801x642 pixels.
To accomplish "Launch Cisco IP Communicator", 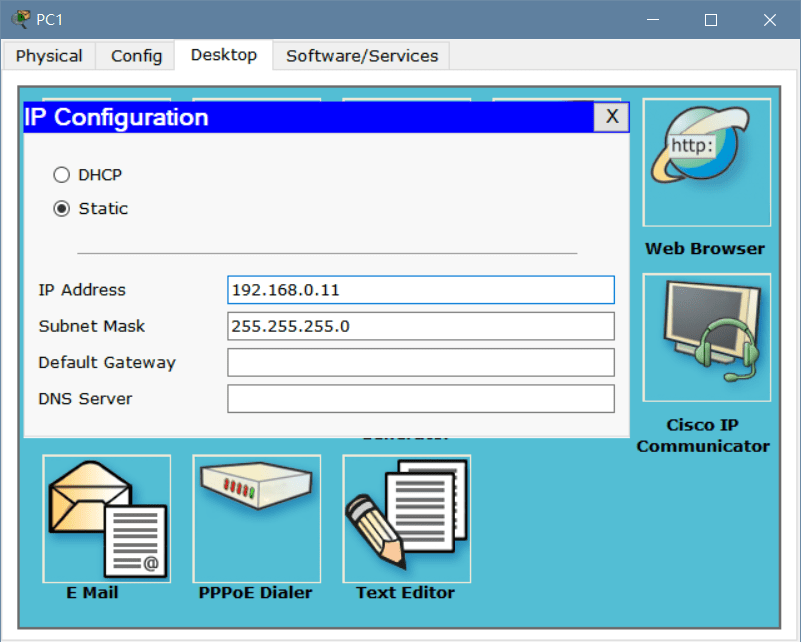I will [x=706, y=338].
